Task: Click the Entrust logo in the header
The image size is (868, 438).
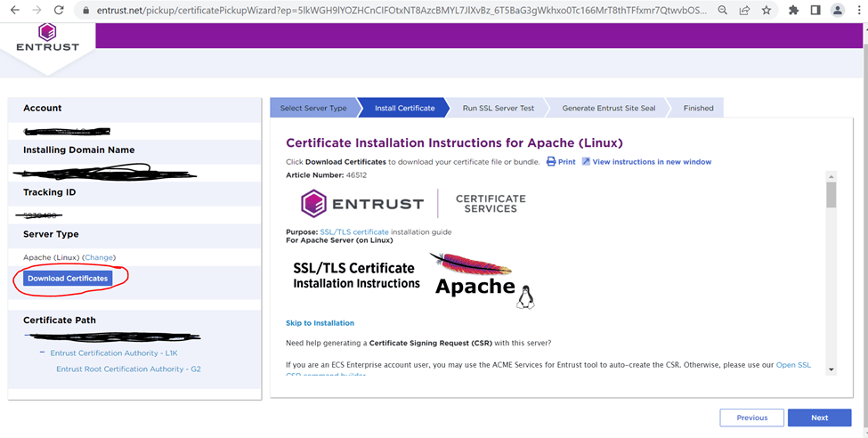Action: [x=47, y=39]
